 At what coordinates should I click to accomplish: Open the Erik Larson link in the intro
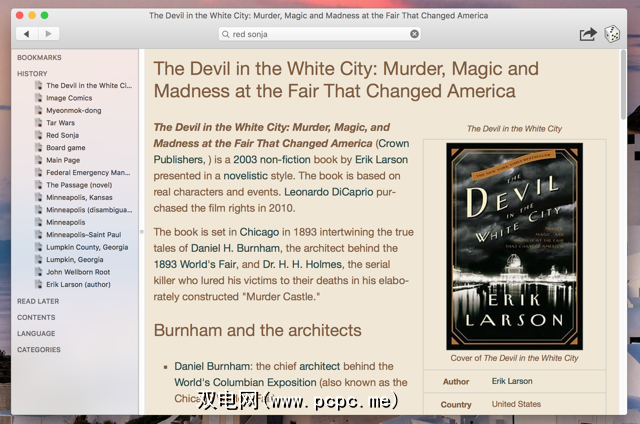pos(381,160)
